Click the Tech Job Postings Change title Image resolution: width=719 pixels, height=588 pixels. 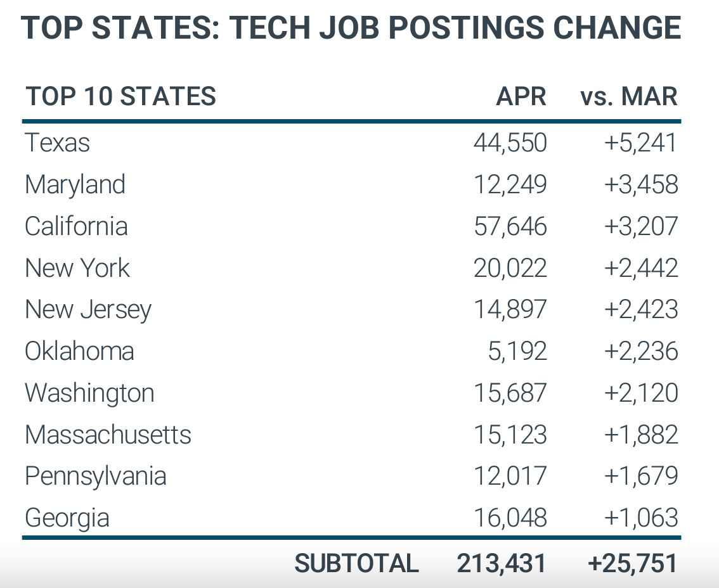351,27
